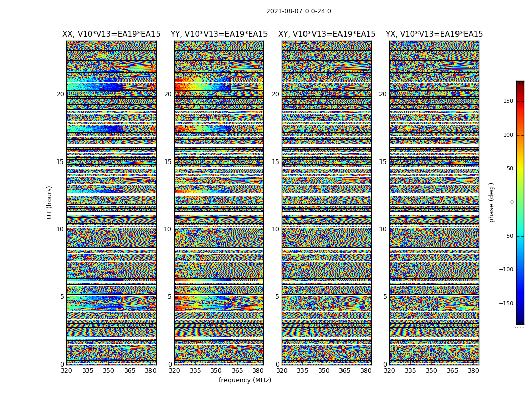The height and width of the screenshot is (405, 532).
Task: Click inside the XX polarization phase plot
Action: [111, 202]
